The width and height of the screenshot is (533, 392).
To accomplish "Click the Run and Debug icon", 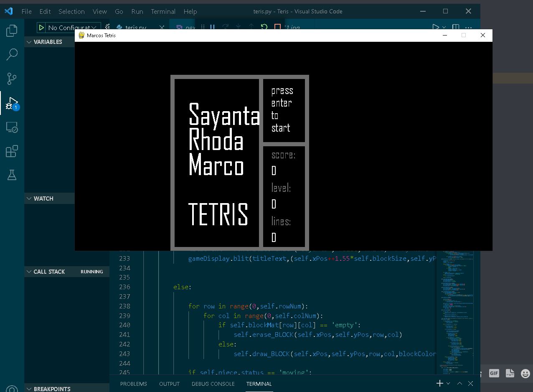I will [x=12, y=103].
